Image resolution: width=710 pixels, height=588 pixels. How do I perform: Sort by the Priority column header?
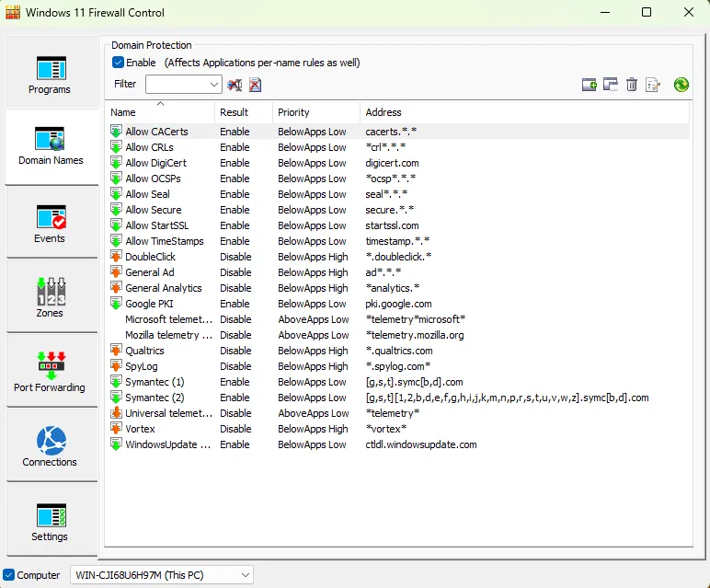click(x=316, y=112)
